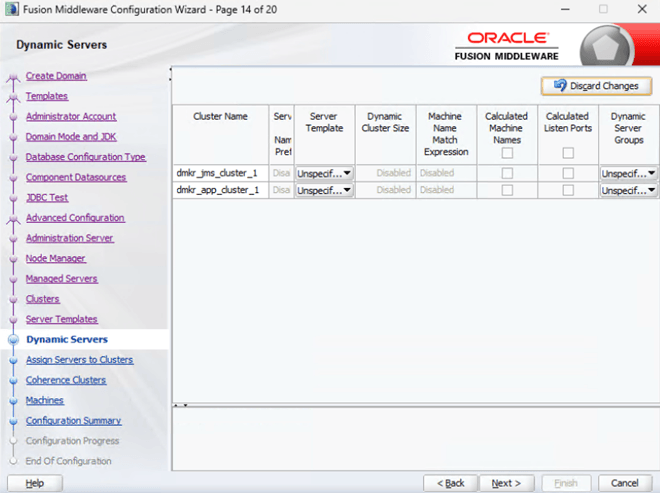
Task: Click the wizard application icon in title bar
Action: pyautogui.click(x=11, y=9)
